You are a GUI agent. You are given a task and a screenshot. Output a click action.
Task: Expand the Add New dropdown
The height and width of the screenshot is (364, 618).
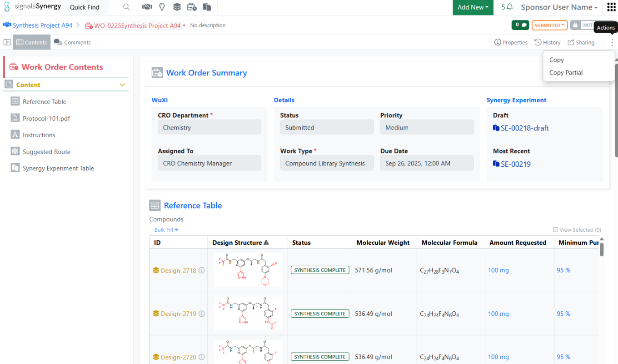coord(473,7)
